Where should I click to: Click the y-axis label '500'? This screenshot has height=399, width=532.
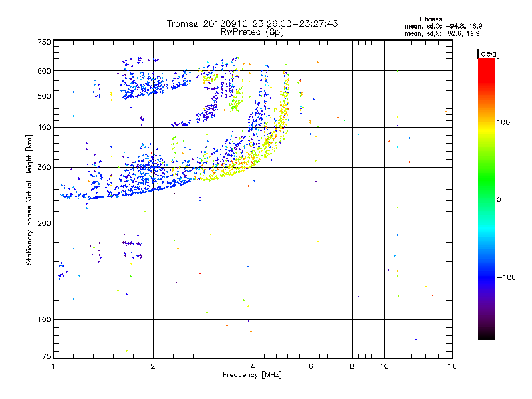click(44, 96)
